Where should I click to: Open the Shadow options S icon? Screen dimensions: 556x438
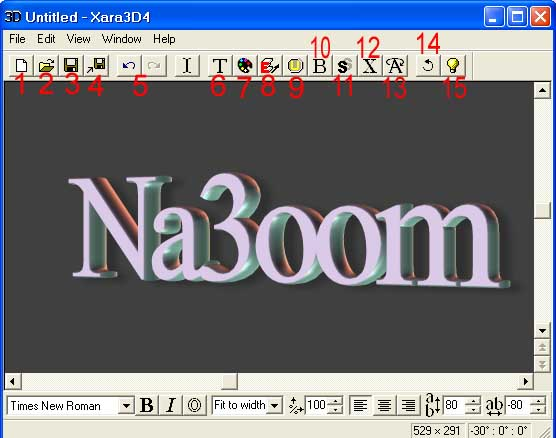[x=345, y=66]
